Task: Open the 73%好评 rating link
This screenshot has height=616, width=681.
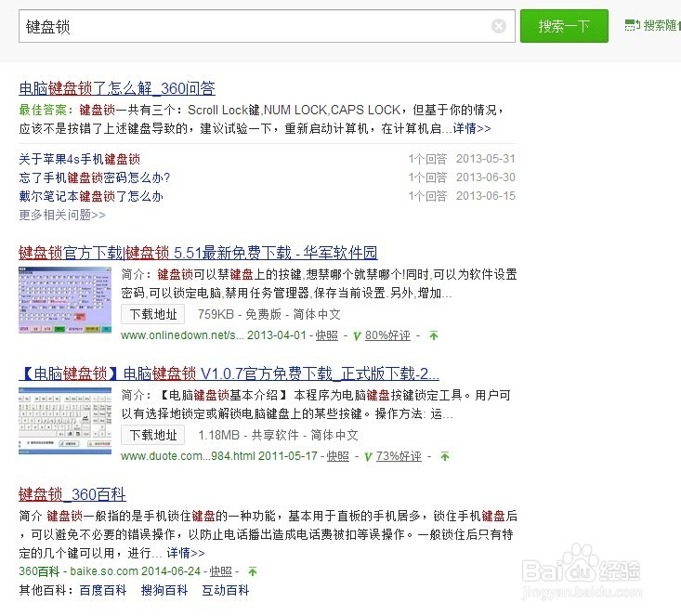Action: tap(399, 456)
